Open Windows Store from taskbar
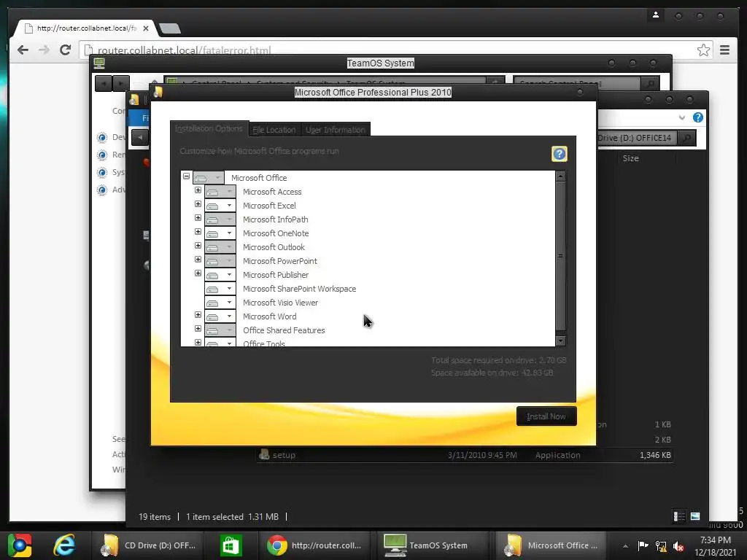Image resolution: width=747 pixels, height=560 pixels. pos(231,545)
